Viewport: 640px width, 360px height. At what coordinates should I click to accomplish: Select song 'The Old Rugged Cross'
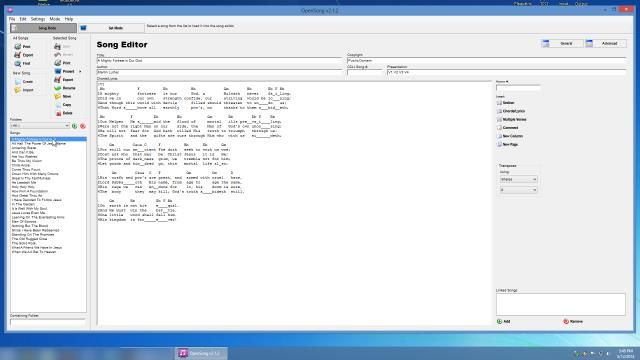29,239
